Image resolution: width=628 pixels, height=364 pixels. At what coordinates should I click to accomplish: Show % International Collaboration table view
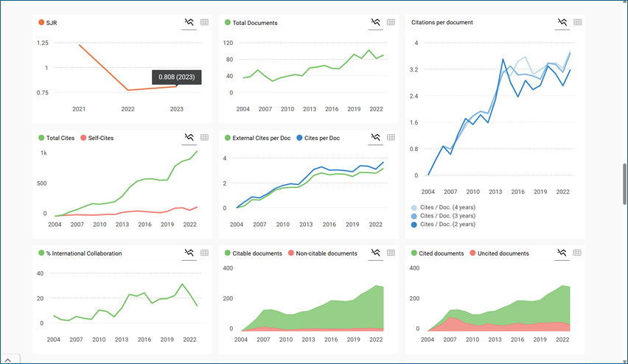205,253
